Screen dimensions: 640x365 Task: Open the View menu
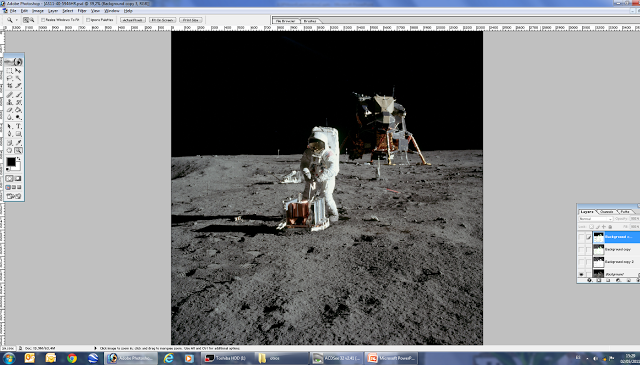[x=96, y=11]
